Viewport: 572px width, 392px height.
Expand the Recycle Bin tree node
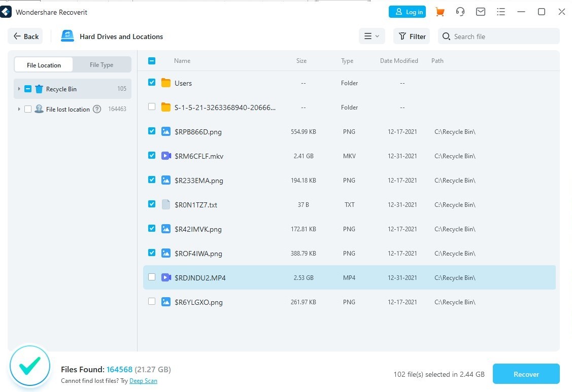(x=19, y=89)
